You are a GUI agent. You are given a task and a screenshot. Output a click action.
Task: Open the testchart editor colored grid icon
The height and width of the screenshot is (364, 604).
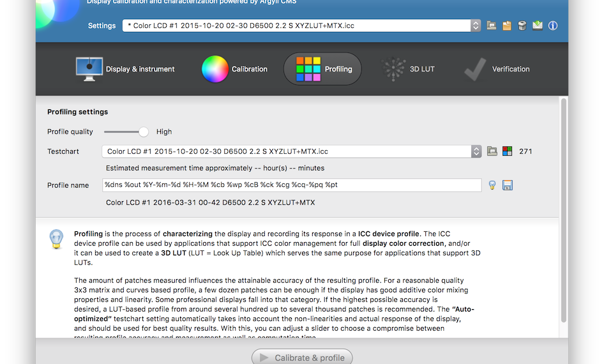[x=508, y=151]
